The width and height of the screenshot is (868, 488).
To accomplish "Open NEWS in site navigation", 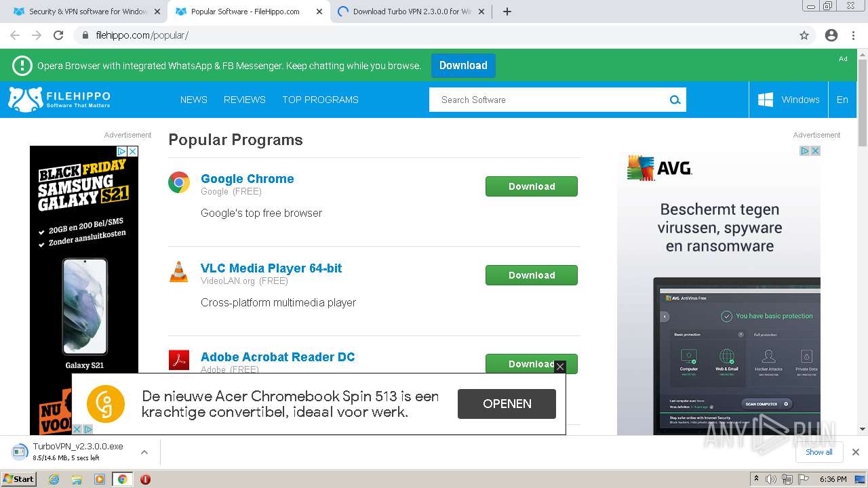I will [194, 100].
